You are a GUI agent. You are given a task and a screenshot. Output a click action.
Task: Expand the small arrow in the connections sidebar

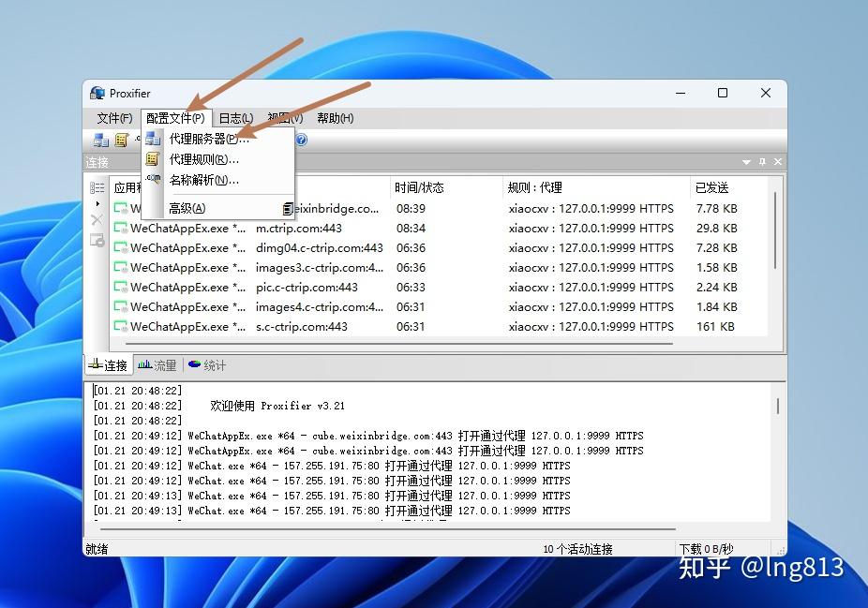pyautogui.click(x=98, y=203)
